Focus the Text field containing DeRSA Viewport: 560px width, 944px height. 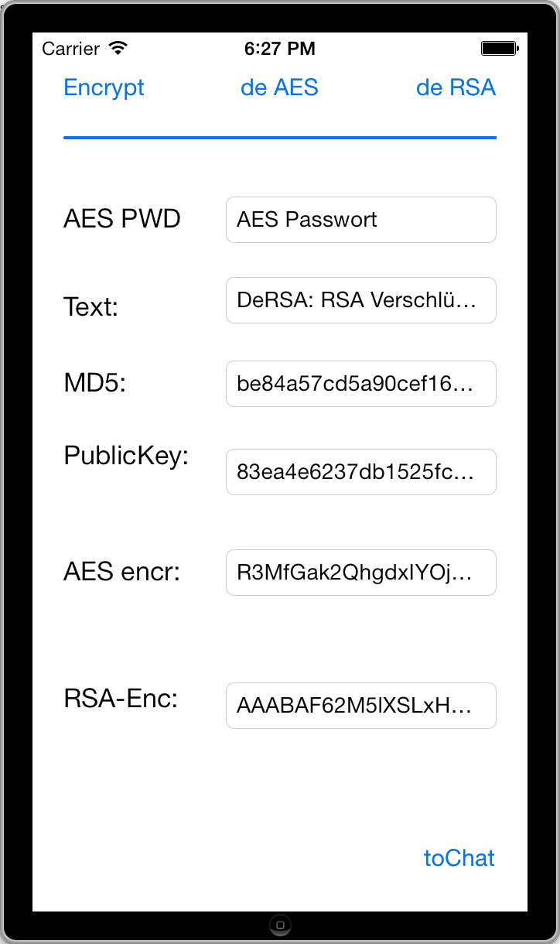click(360, 300)
